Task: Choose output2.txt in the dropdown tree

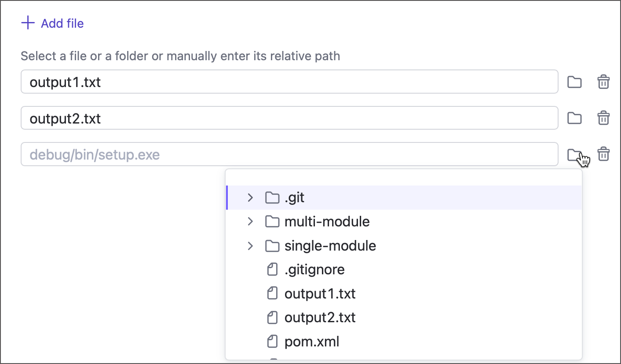Action: coord(404,317)
